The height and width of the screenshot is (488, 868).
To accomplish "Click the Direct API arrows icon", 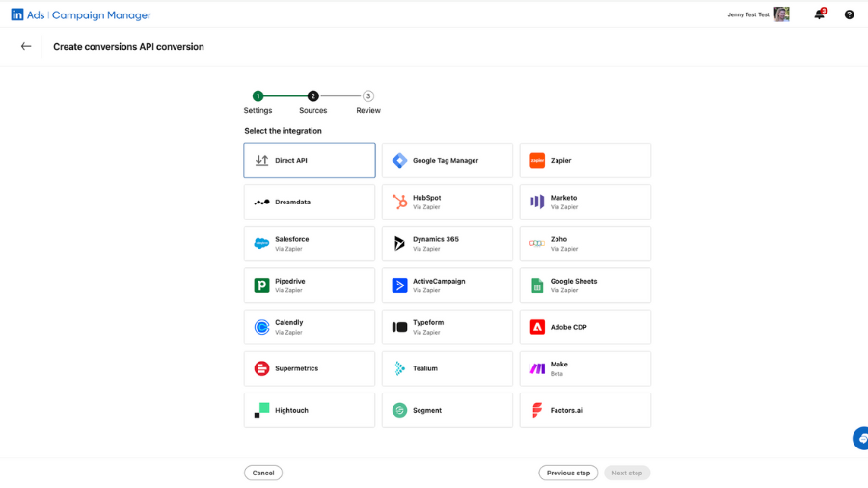I will [x=261, y=160].
